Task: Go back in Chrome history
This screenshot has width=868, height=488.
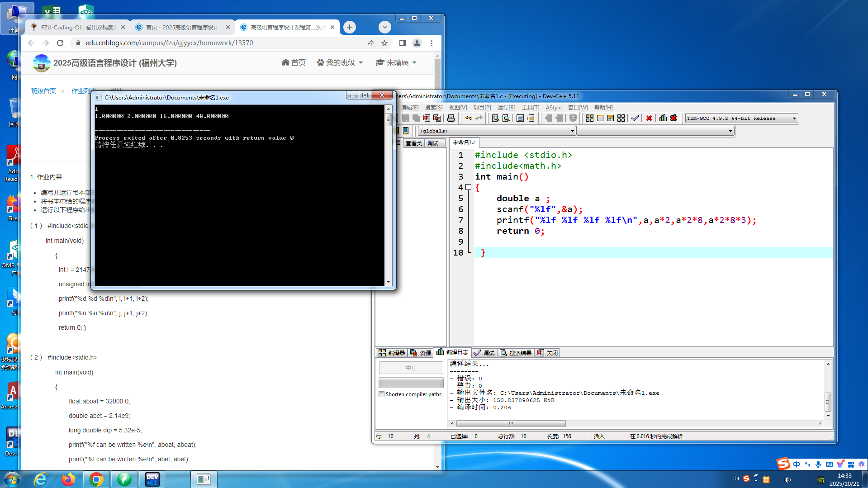Action: coord(31,43)
